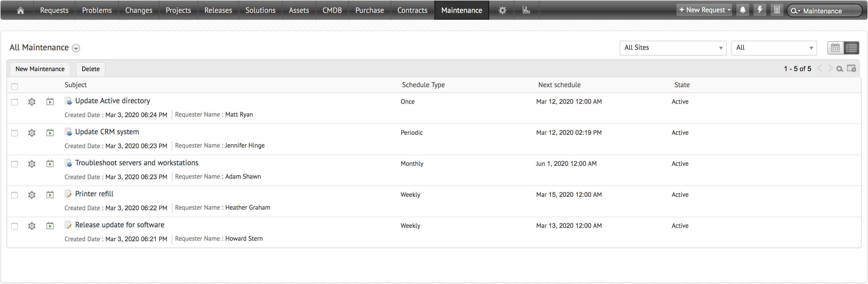This screenshot has height=284, width=868.
Task: Open the Contracts tab
Action: click(412, 10)
